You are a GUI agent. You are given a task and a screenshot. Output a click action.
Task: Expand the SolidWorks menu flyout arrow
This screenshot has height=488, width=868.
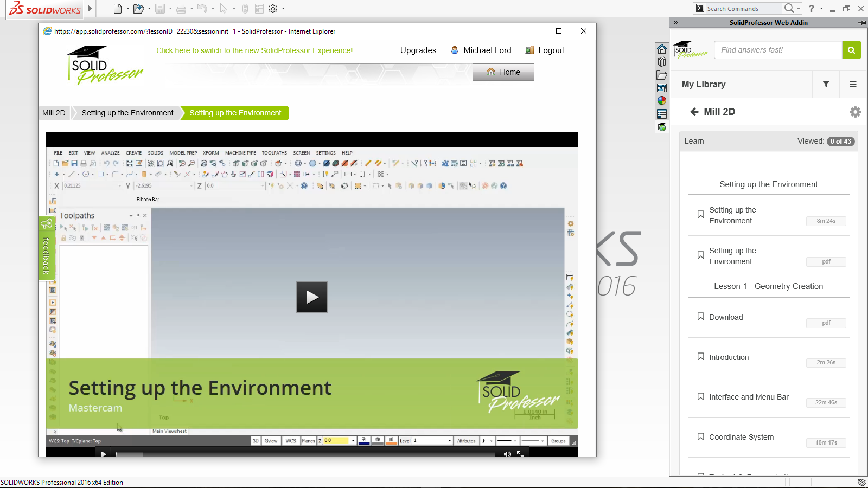[90, 9]
